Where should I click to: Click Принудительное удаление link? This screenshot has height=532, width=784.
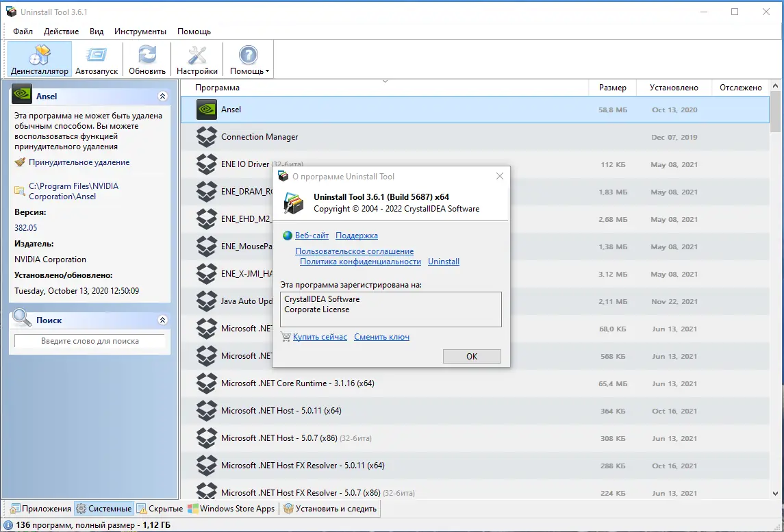point(79,162)
